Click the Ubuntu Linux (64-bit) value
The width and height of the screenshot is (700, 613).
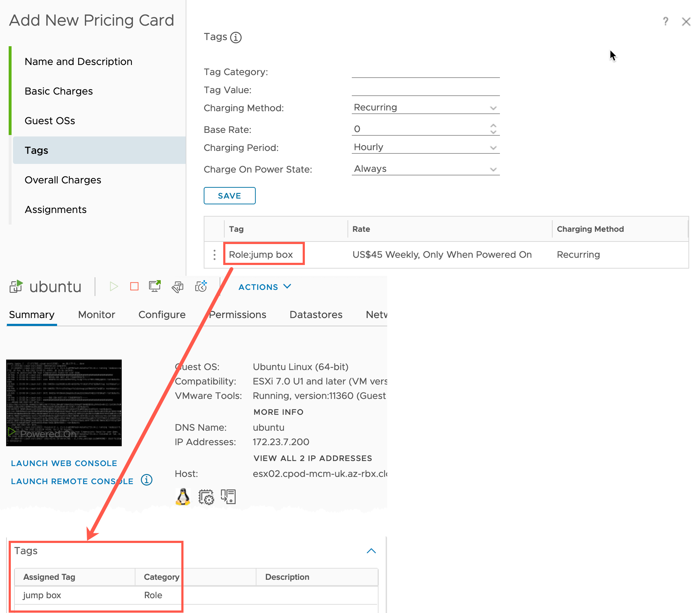pos(301,367)
